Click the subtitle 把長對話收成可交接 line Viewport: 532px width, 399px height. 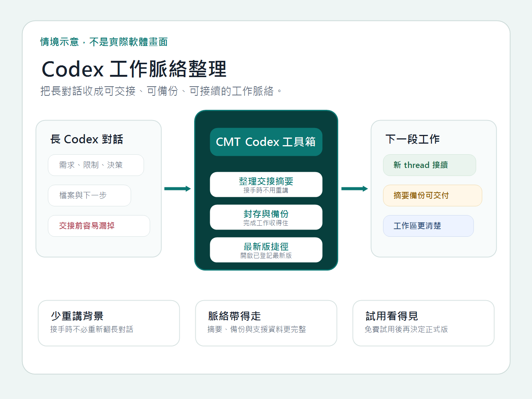pyautogui.click(x=161, y=91)
